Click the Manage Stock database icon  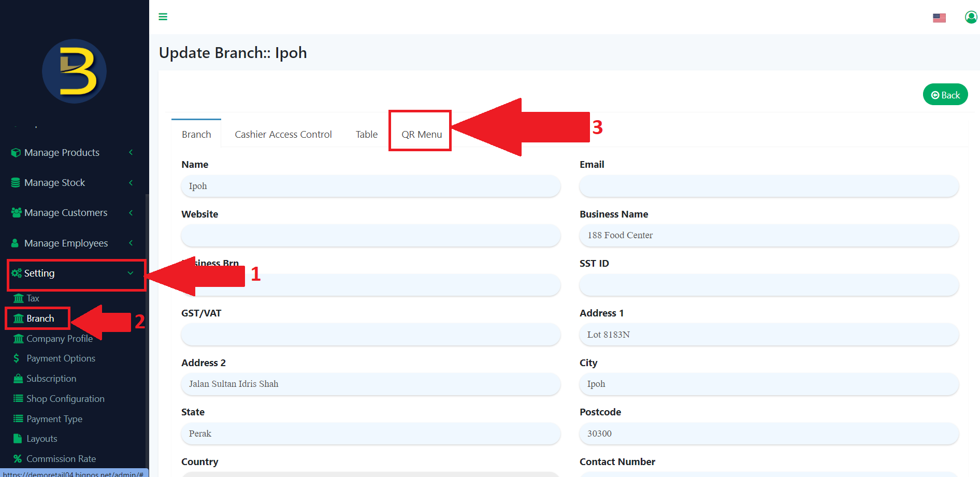pos(16,182)
